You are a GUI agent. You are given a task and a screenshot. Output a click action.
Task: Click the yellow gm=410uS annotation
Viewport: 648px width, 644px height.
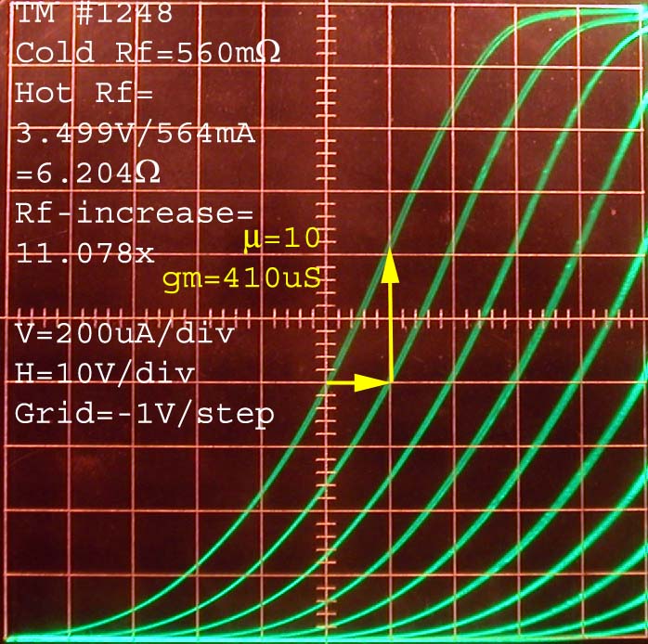(240, 279)
